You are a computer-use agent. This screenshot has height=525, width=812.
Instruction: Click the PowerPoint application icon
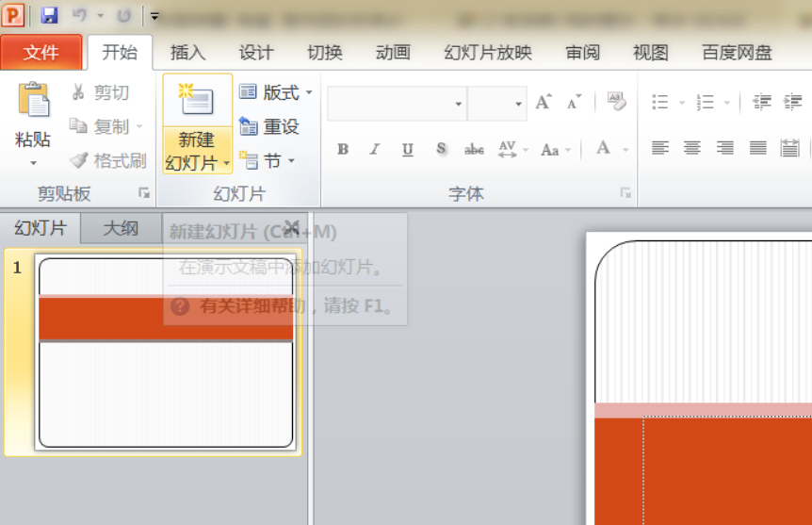[x=13, y=15]
